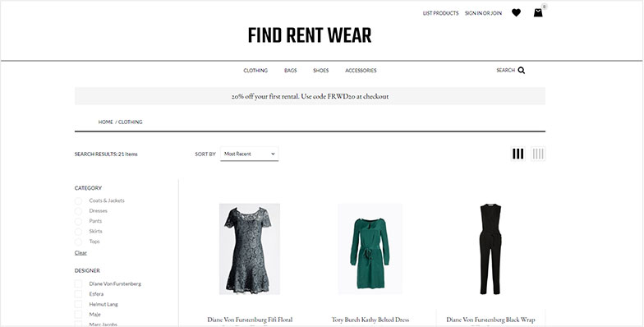Image resolution: width=644 pixels, height=327 pixels.
Task: Click the Find Rent Wear logo
Action: [x=310, y=35]
